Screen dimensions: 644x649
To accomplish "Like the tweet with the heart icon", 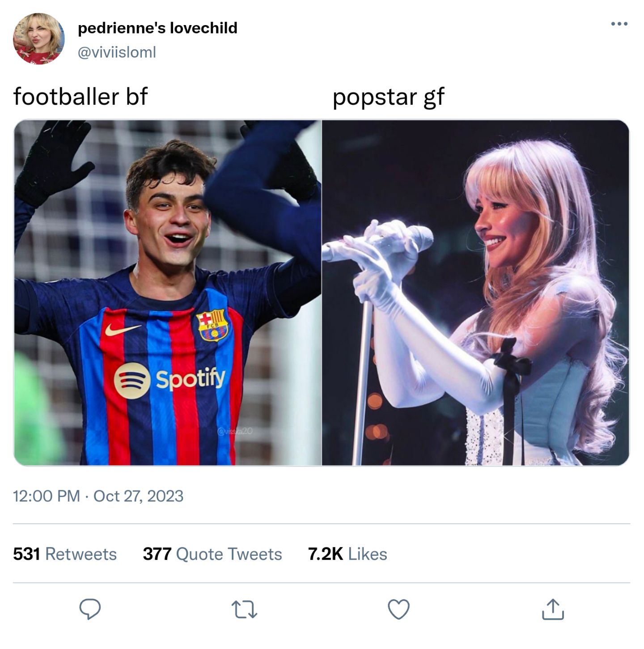I will (x=398, y=609).
